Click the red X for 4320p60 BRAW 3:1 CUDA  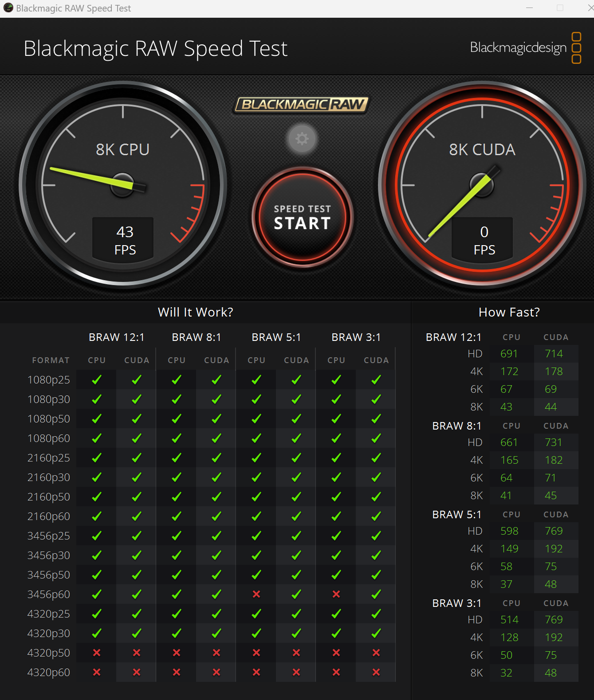click(x=376, y=672)
